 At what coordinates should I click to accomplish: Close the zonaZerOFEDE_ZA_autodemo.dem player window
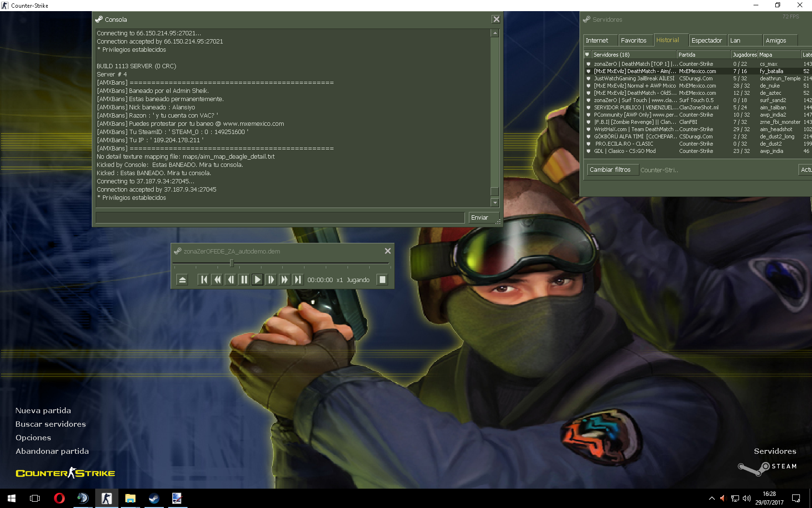tap(388, 251)
